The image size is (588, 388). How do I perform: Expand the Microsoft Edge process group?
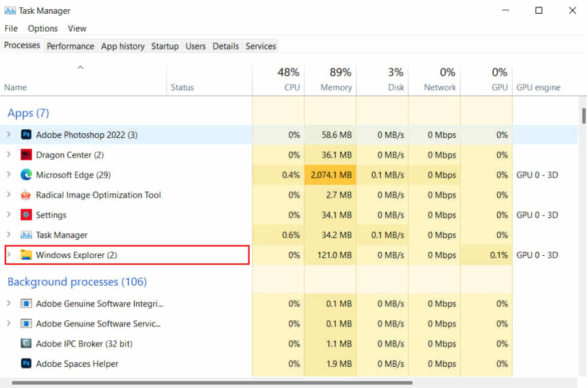pyautogui.click(x=9, y=174)
